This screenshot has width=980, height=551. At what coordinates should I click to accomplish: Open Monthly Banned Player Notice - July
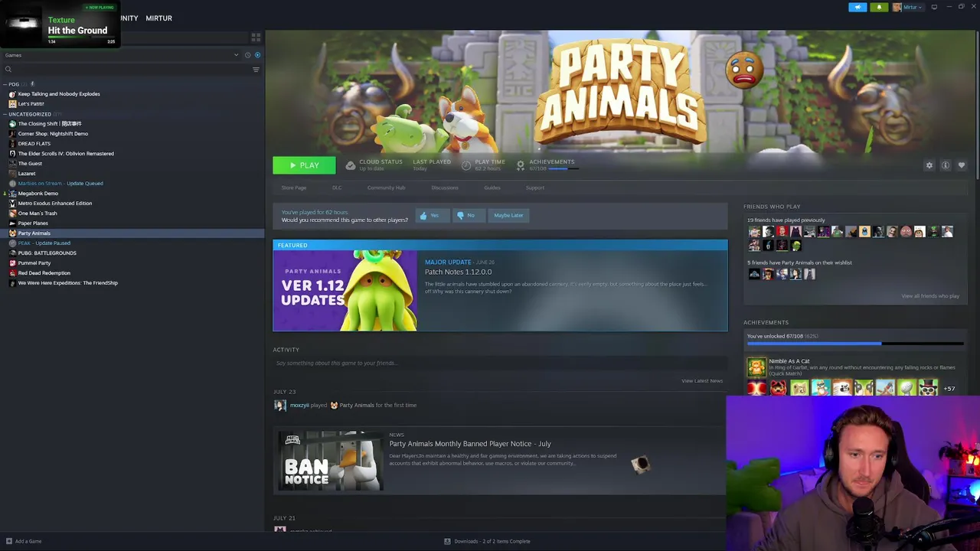click(470, 444)
